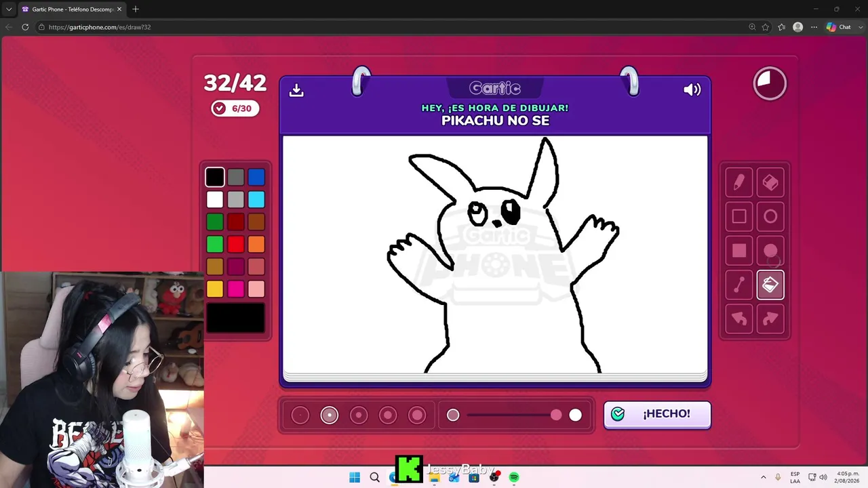
Task: Select the largest brush size
Action: coord(417,415)
